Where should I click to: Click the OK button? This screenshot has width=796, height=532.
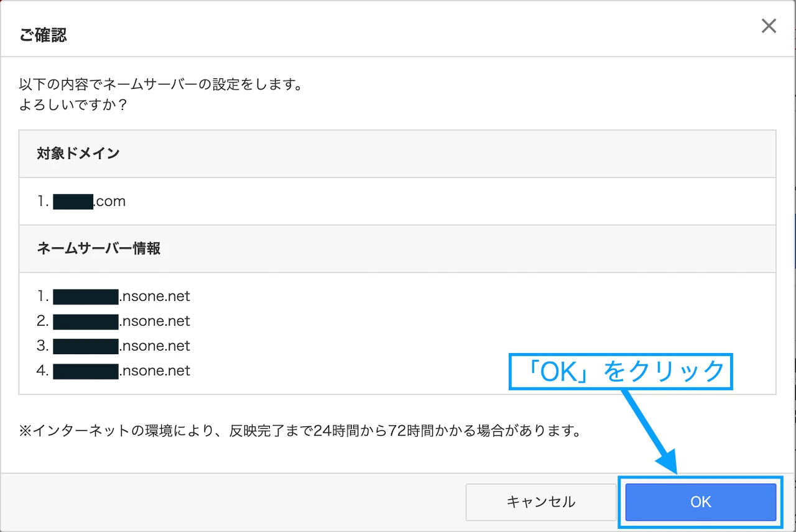[700, 502]
